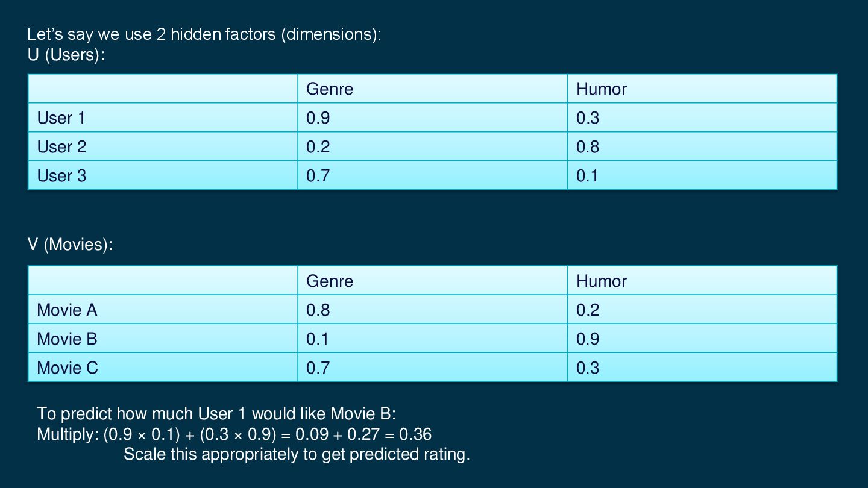Click the "U (Users):" heading text

click(66, 55)
